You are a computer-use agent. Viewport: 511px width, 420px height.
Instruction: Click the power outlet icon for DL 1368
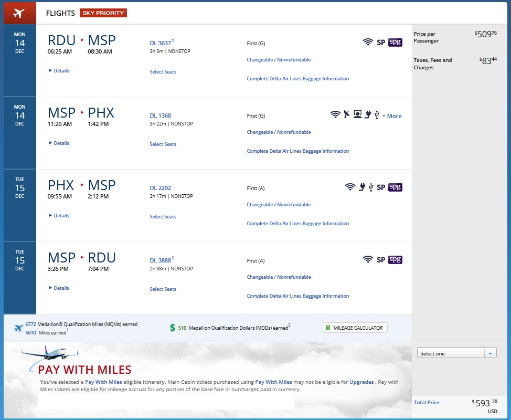pyautogui.click(x=368, y=115)
